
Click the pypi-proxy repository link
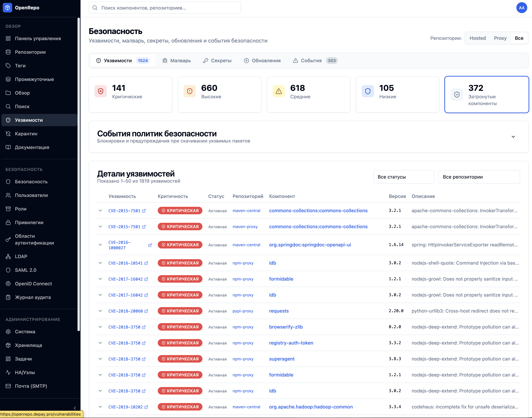pos(243,311)
